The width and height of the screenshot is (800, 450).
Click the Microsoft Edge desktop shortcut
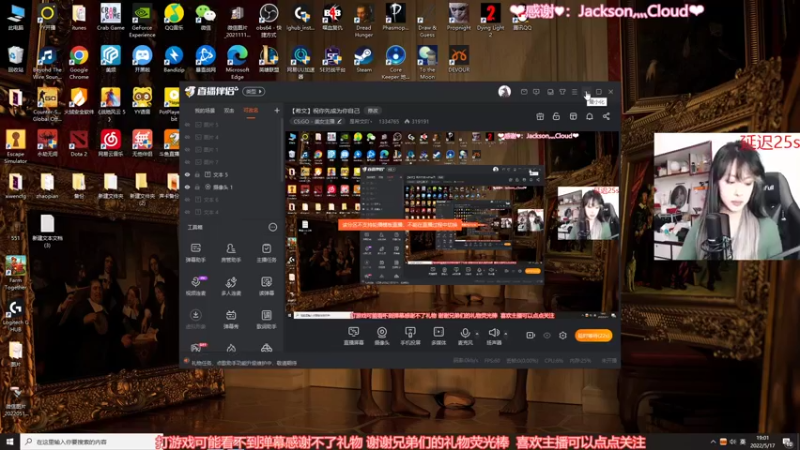pyautogui.click(x=237, y=62)
